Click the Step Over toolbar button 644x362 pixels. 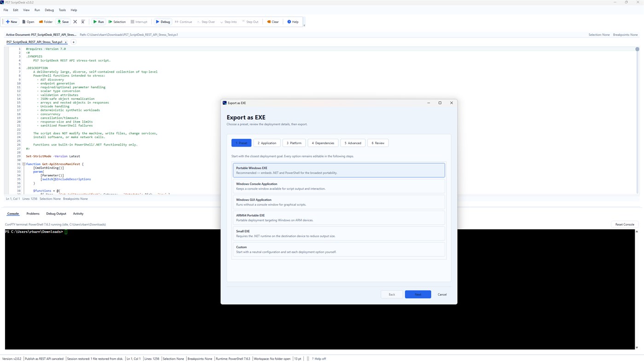[206, 22]
